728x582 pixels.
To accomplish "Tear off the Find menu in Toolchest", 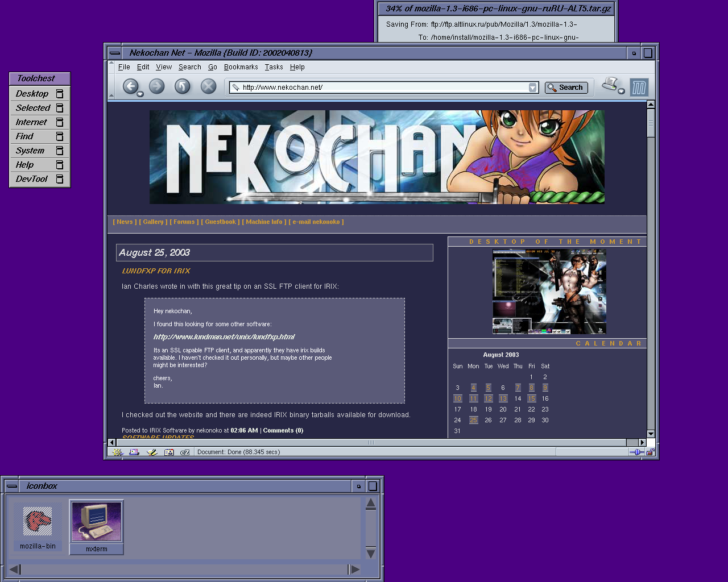I will [59, 136].
